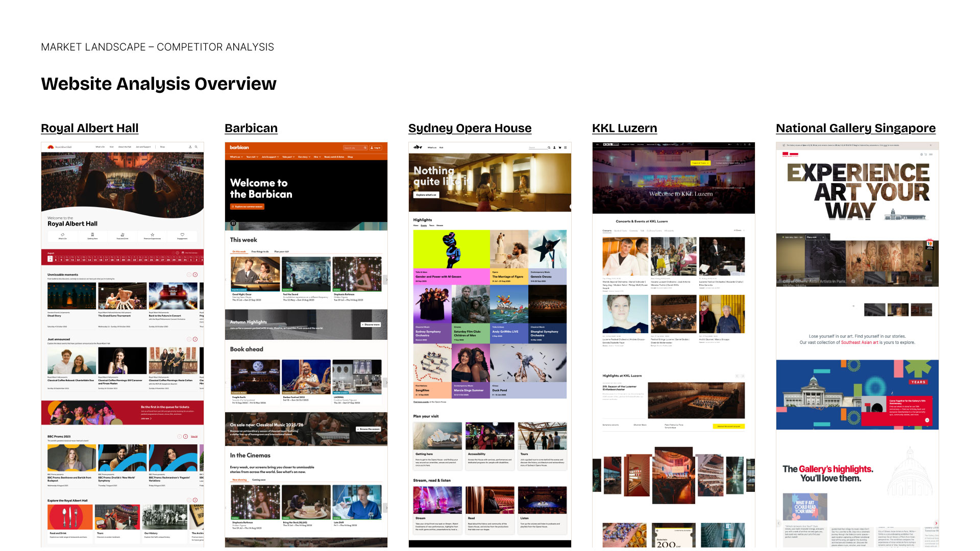
Task: Click next arrow beside Unmissable moments
Action: coord(195,274)
